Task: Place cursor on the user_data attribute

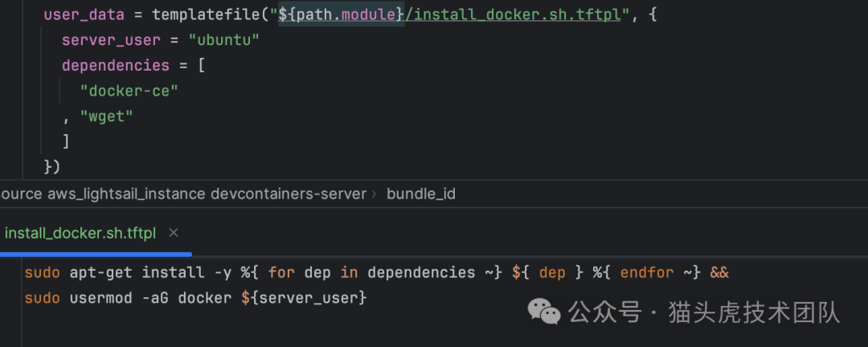Action: click(x=84, y=14)
